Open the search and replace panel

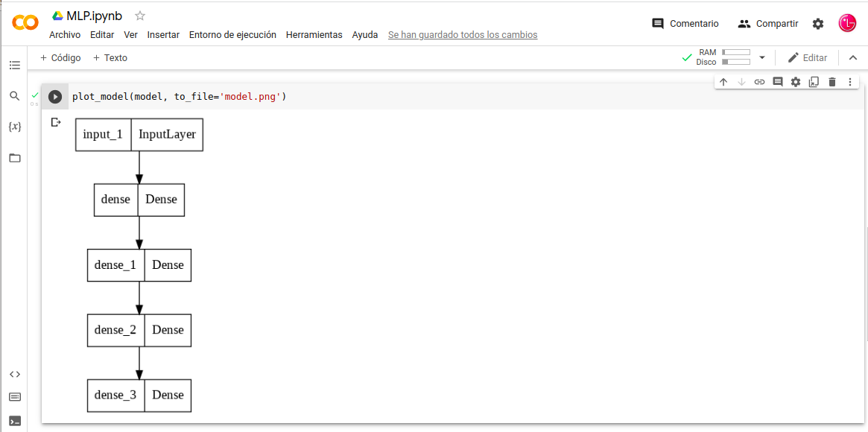(x=15, y=96)
